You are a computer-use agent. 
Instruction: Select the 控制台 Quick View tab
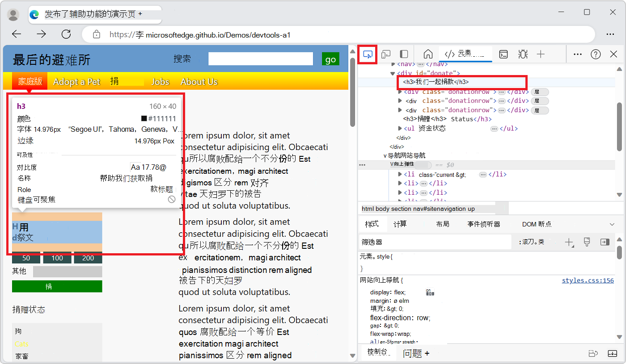pyautogui.click(x=377, y=352)
